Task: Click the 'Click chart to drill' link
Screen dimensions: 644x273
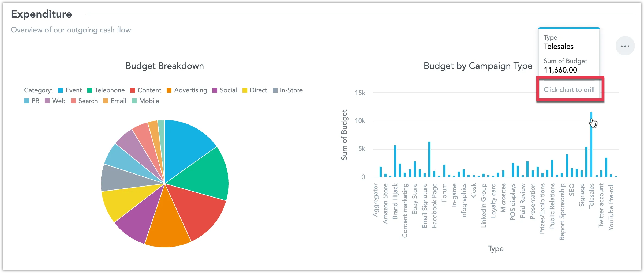Action: click(570, 90)
